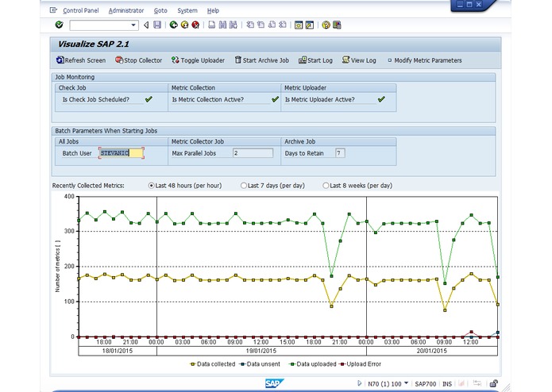552x392 pixels.
Task: Open the Control Panel menu
Action: pos(81,10)
